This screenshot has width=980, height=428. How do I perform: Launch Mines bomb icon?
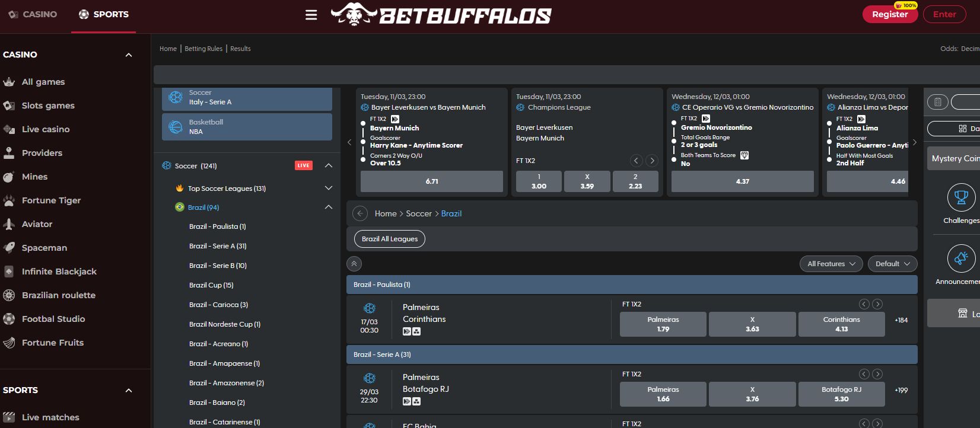[9, 177]
